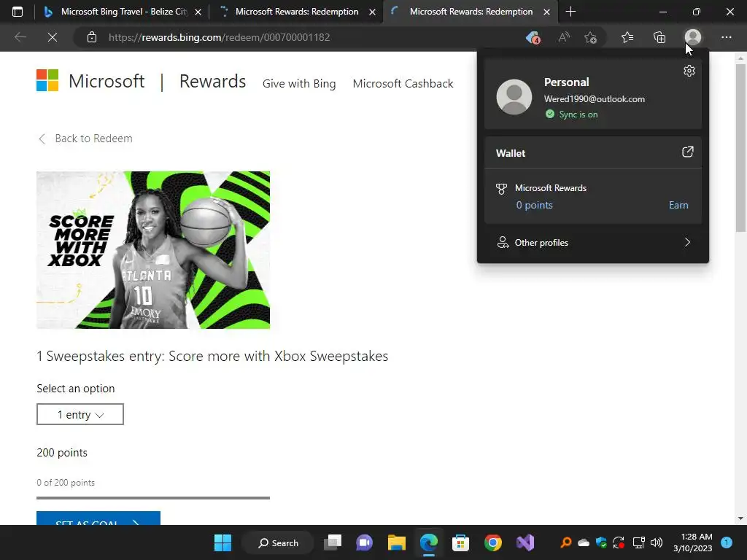Image resolution: width=747 pixels, height=560 pixels.
Task: Open the tab actions menu icon
Action: coord(18,12)
